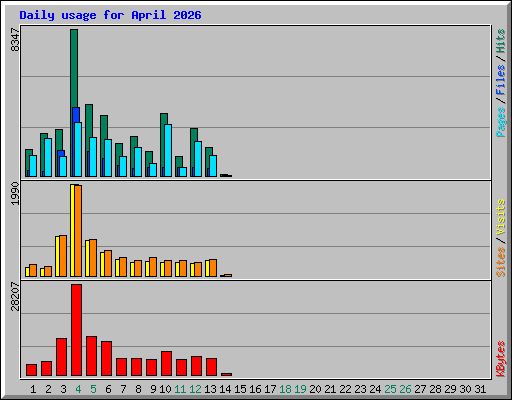Click the green weekend day label 11
The image size is (512, 400).
click(x=180, y=389)
